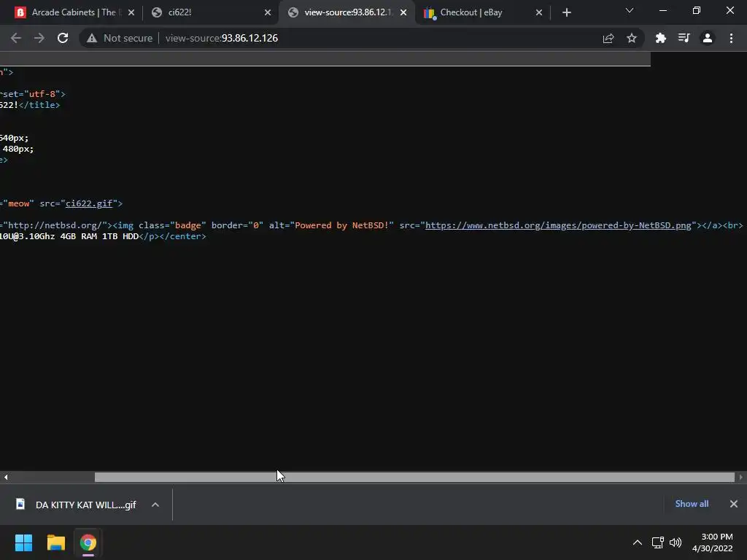Viewport: 747px width, 560px height.
Task: Click the scroll right arrow
Action: tap(741, 477)
